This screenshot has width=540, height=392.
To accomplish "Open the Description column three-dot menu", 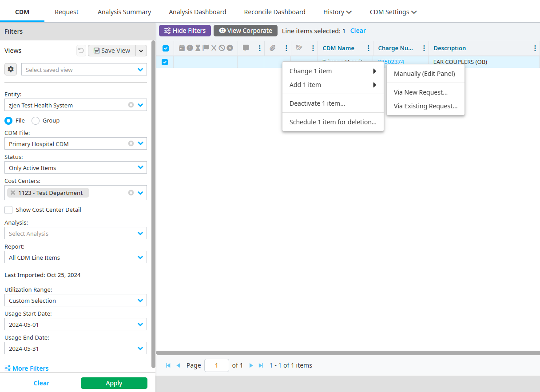I will [x=535, y=48].
